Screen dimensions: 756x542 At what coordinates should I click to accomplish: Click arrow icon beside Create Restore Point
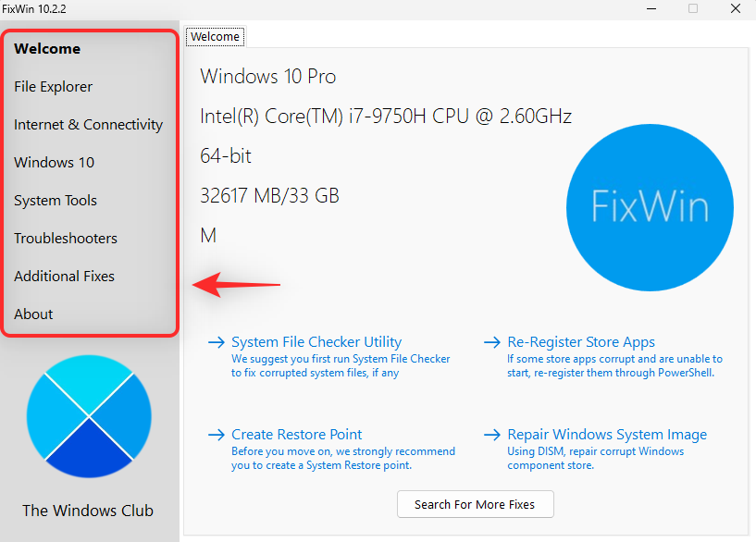(x=217, y=435)
